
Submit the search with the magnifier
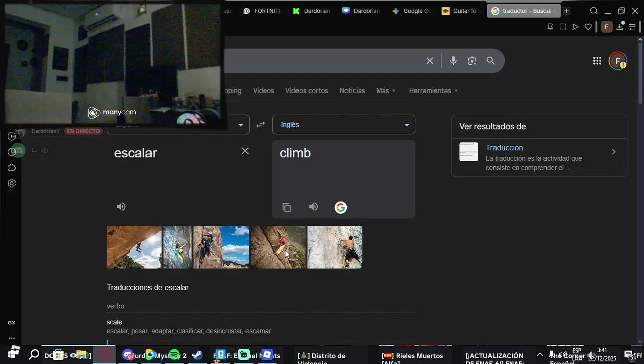pyautogui.click(x=490, y=61)
